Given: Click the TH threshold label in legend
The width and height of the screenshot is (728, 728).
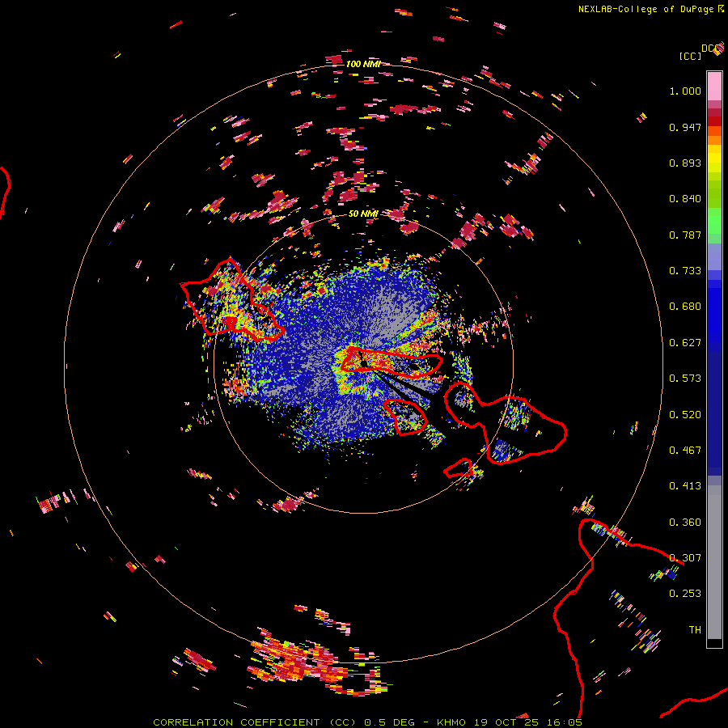Looking at the screenshot, I should tap(695, 630).
